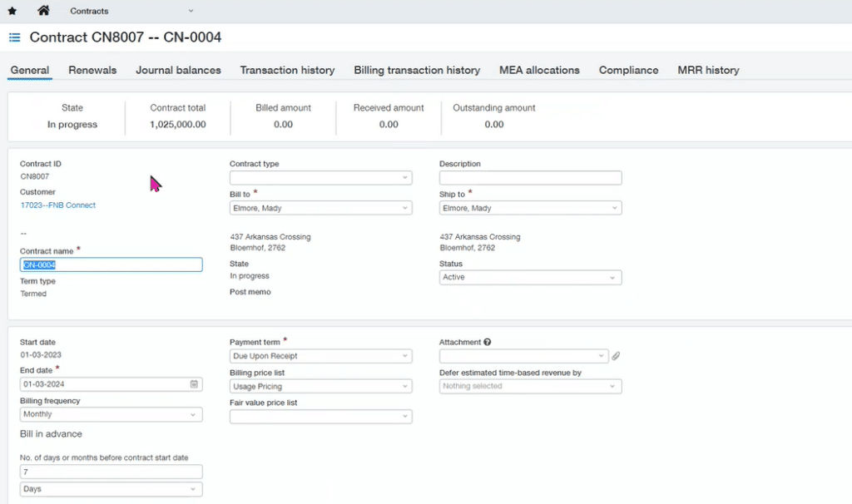Switch to the Compliance tab
Viewport: 852px width, 504px height.
[x=629, y=70]
